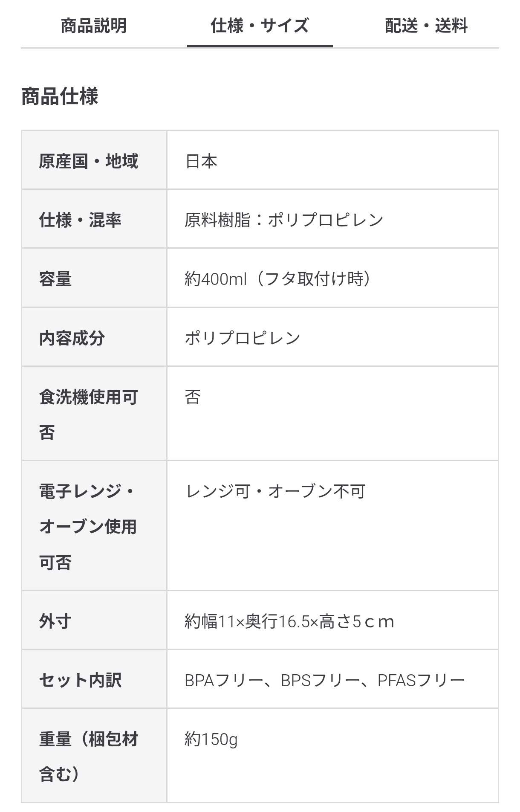Click the セット内訳 row label
The width and height of the screenshot is (520, 812).
point(81,680)
